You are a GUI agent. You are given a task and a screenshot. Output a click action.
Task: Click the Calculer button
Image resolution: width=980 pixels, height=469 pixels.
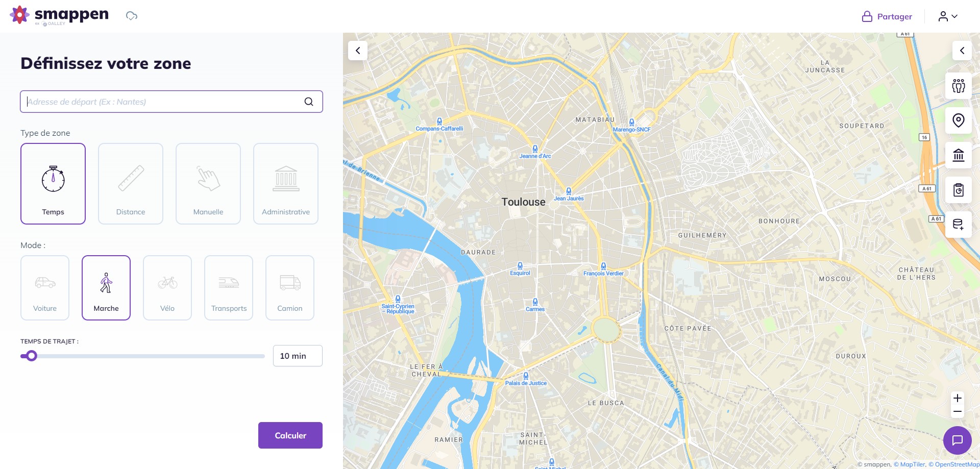290,435
